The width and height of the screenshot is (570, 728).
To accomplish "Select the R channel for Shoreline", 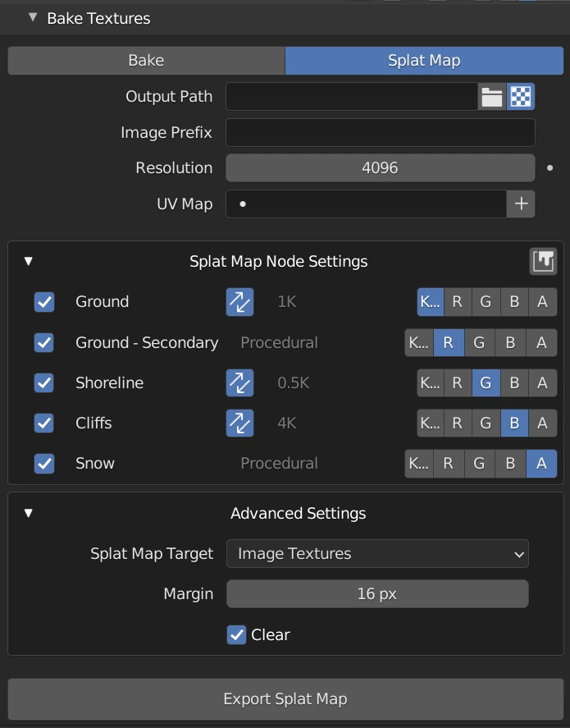I will (457, 382).
